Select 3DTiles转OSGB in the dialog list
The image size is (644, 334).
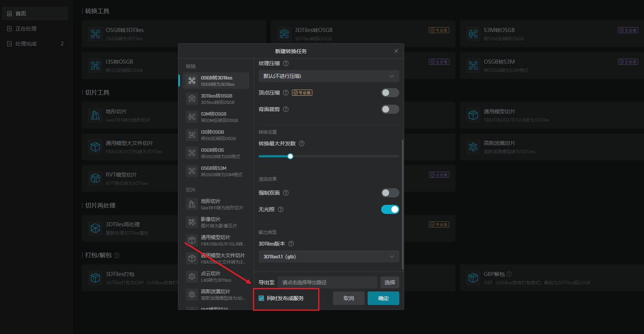coord(216,99)
